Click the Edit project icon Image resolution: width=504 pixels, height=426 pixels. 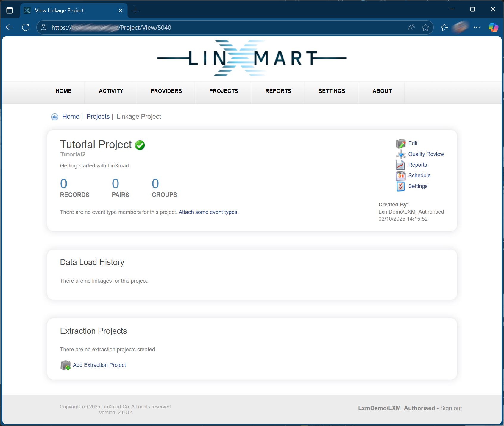tap(400, 144)
